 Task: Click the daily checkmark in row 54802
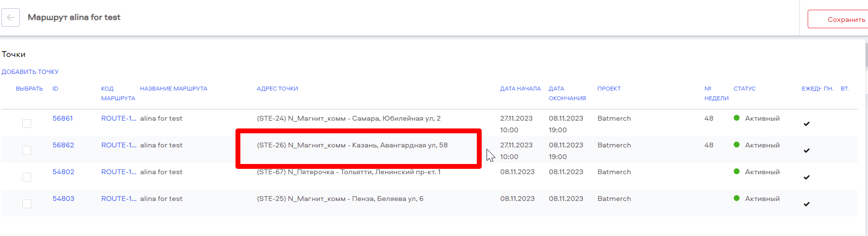click(807, 177)
